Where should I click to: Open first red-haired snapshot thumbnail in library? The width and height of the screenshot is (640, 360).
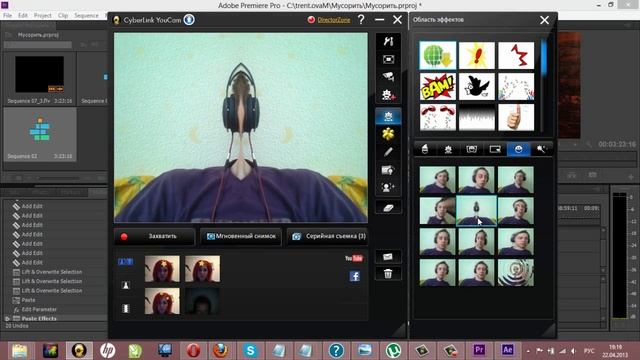(x=162, y=269)
